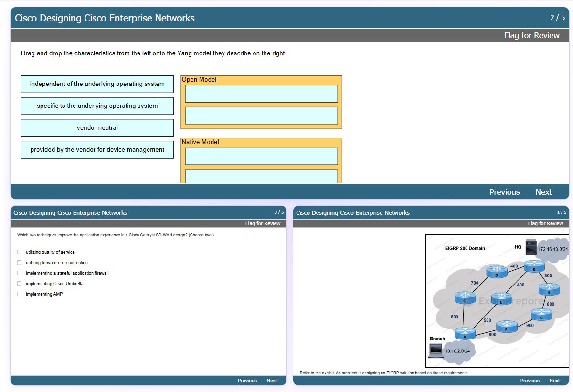573x392 pixels.
Task: Select 'vendor neutral' drag item
Action: click(x=97, y=128)
